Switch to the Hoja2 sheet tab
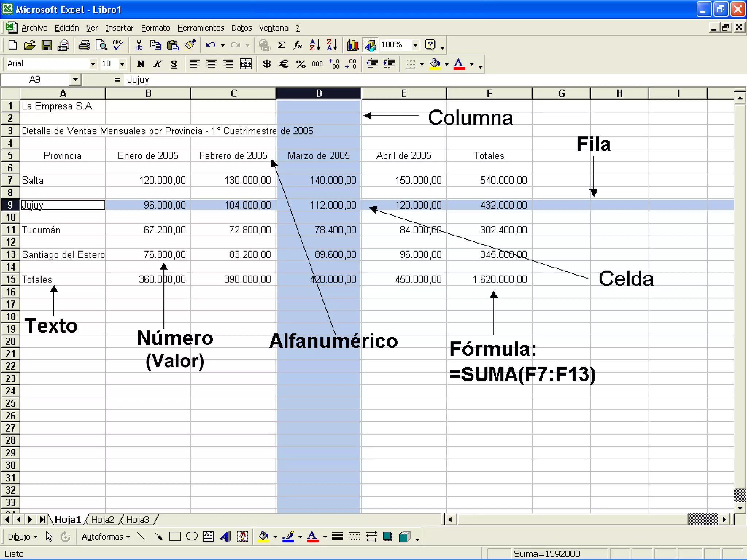The width and height of the screenshot is (747, 560). coord(102,520)
